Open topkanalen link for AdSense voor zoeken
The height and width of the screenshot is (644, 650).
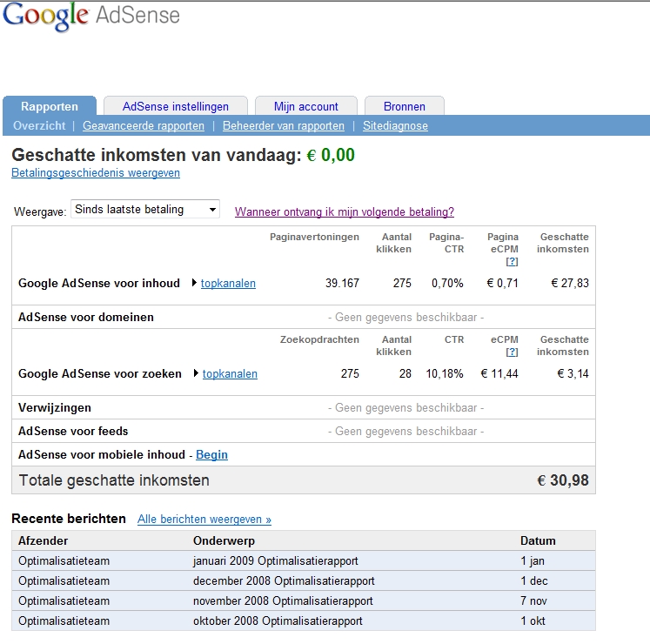(x=230, y=373)
